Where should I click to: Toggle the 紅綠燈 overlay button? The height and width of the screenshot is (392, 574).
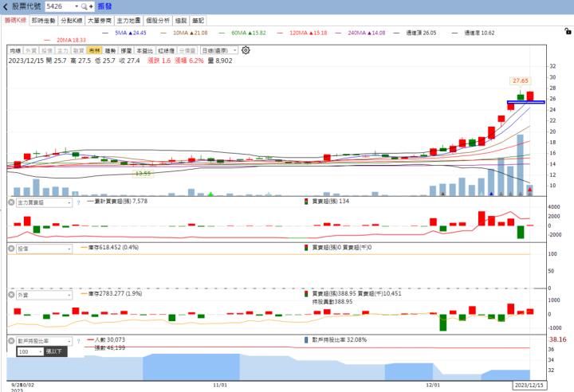click(x=166, y=50)
